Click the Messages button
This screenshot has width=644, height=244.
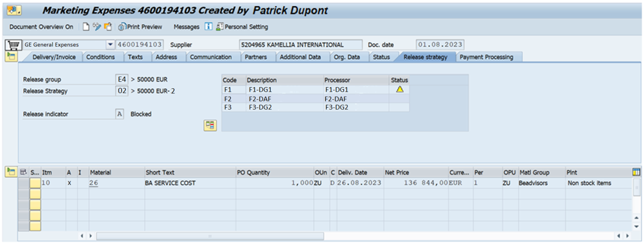pyautogui.click(x=186, y=26)
